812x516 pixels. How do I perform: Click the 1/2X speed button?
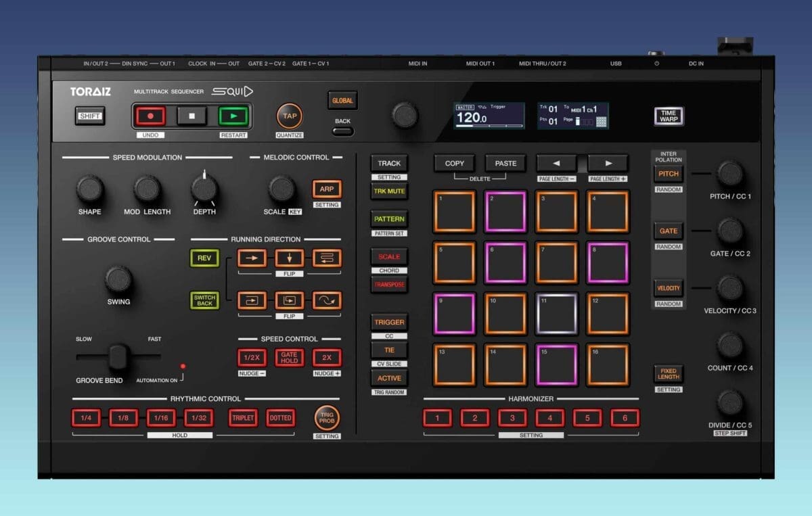click(x=252, y=358)
